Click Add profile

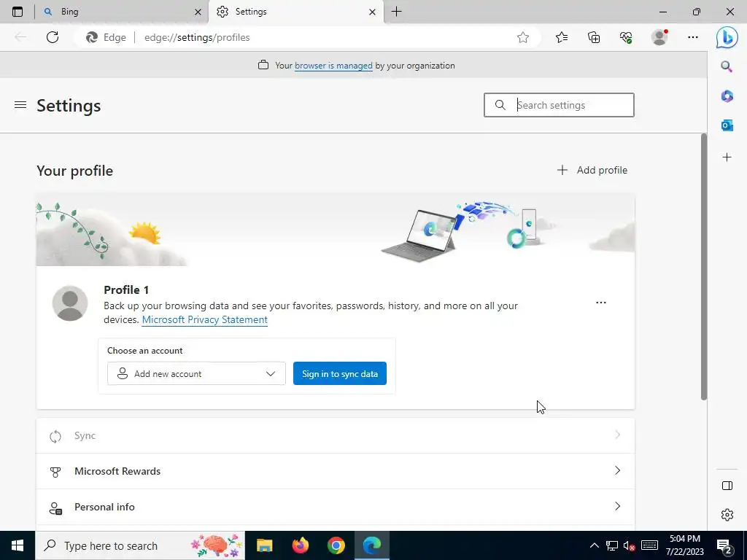[592, 170]
